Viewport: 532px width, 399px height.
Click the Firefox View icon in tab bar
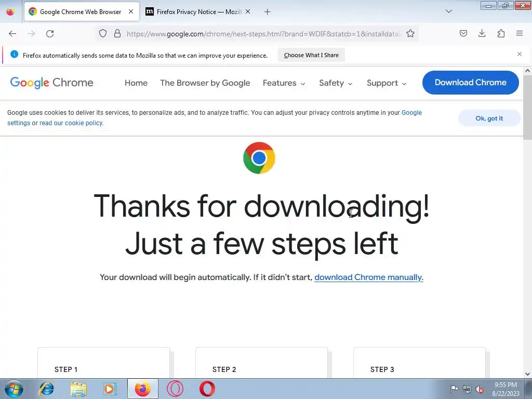tap(10, 12)
